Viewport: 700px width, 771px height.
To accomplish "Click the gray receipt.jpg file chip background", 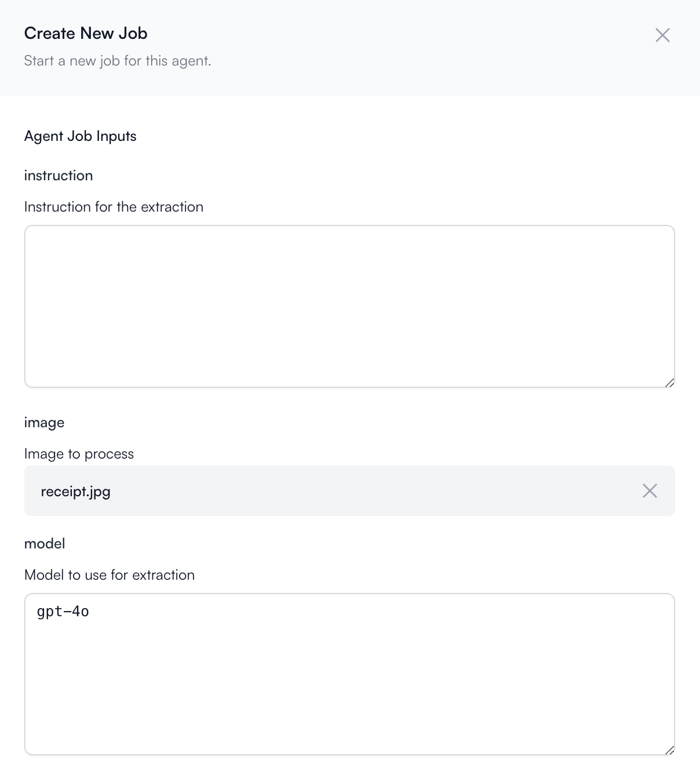I will coord(349,491).
